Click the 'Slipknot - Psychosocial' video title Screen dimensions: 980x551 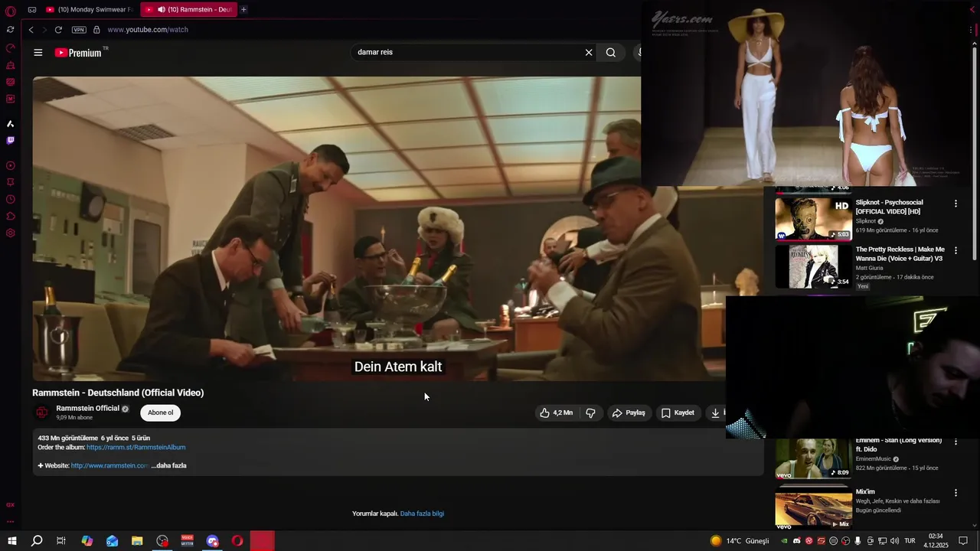coord(889,207)
